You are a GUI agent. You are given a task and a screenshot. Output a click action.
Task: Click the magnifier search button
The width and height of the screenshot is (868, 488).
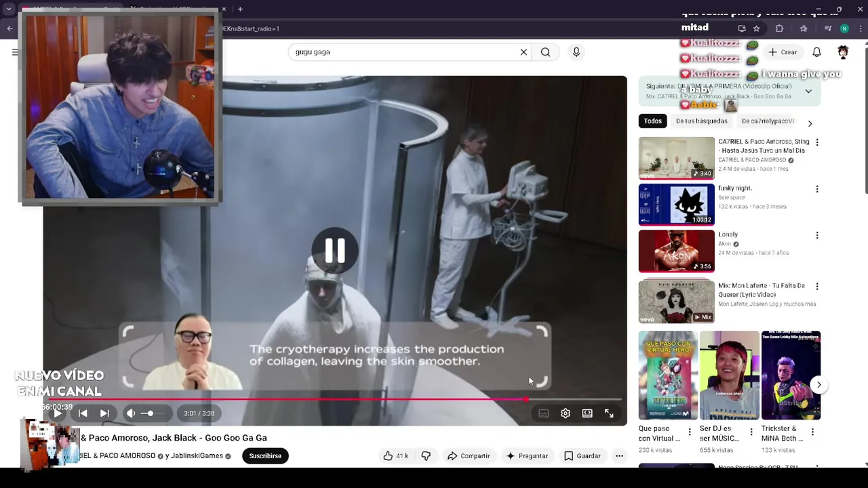click(x=546, y=52)
